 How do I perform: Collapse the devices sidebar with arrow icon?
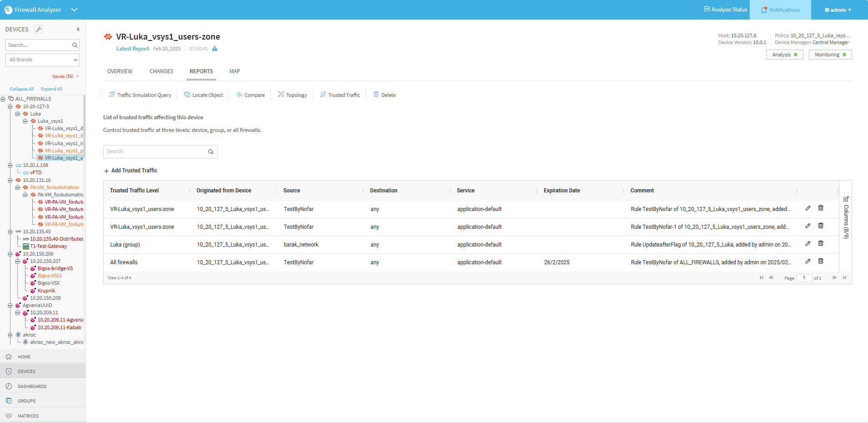[x=78, y=29]
